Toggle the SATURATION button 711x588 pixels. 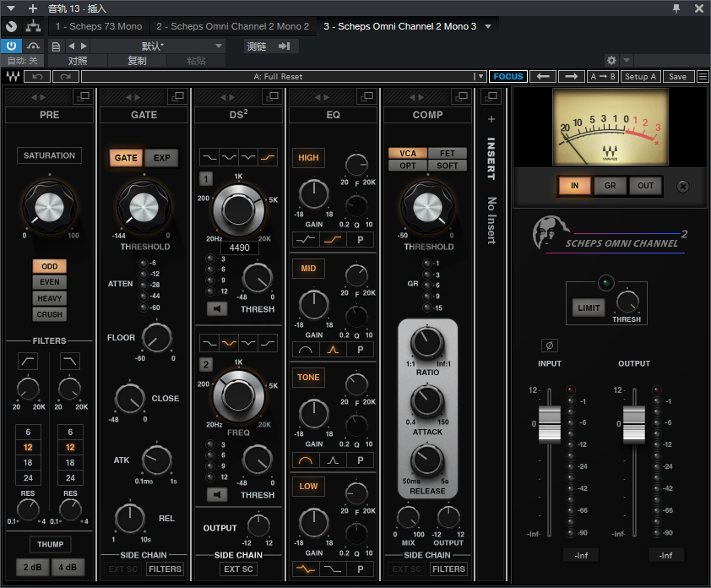(50, 155)
